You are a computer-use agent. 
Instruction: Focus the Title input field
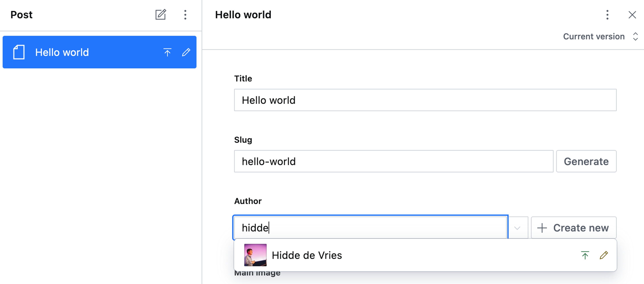point(425,100)
